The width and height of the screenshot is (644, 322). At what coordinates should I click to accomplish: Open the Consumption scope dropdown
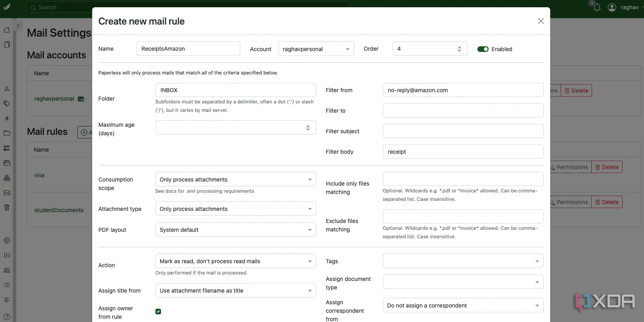pyautogui.click(x=235, y=180)
